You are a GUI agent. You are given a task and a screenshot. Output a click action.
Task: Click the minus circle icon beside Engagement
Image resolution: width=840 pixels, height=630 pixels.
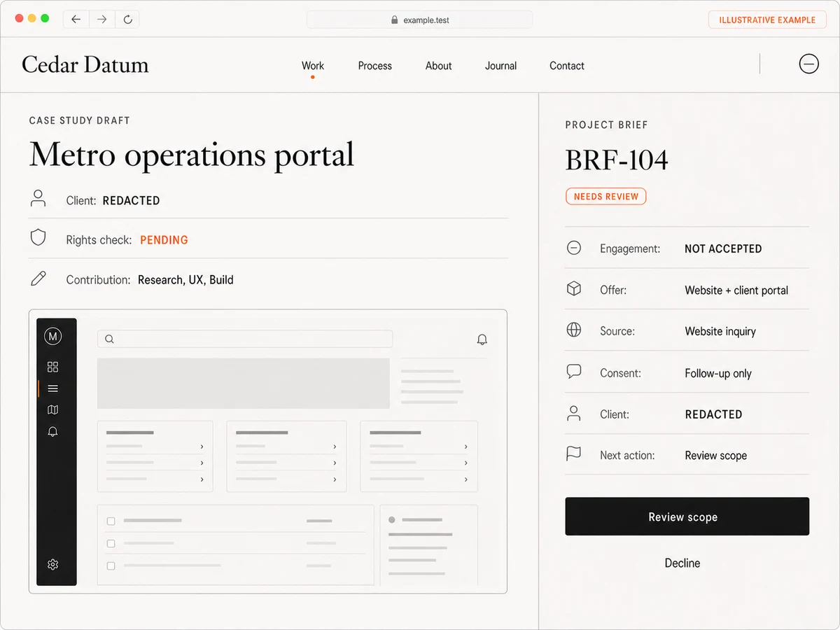(574, 248)
